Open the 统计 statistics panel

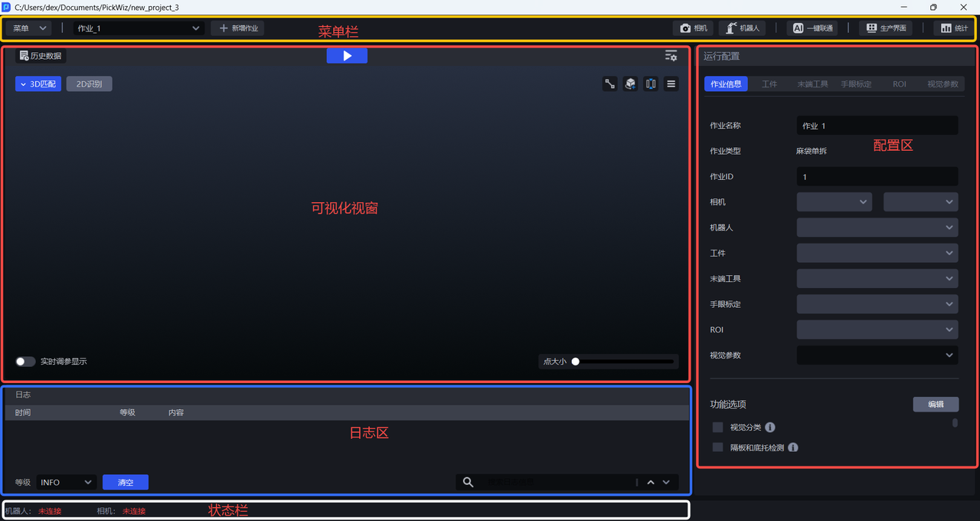(x=954, y=28)
